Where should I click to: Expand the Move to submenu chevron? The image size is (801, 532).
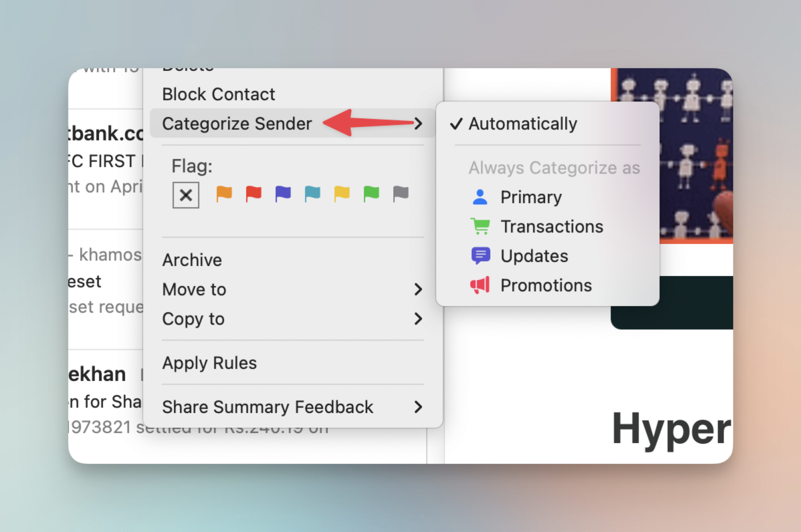[418, 289]
